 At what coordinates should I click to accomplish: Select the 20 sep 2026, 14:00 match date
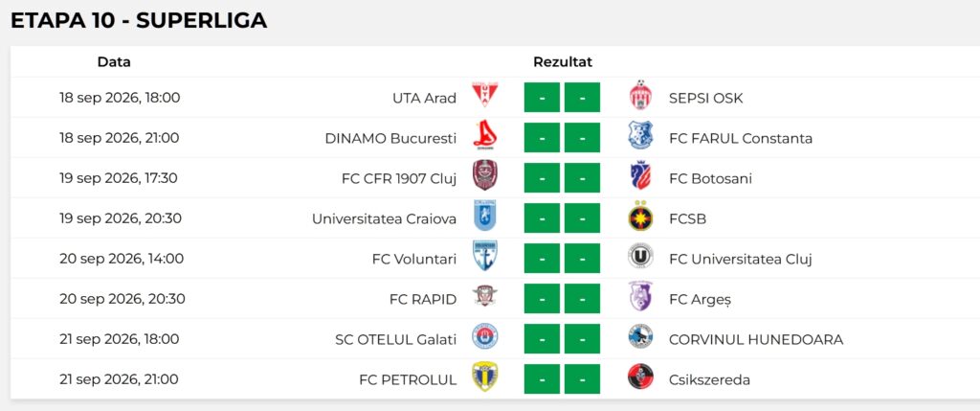pos(122,259)
